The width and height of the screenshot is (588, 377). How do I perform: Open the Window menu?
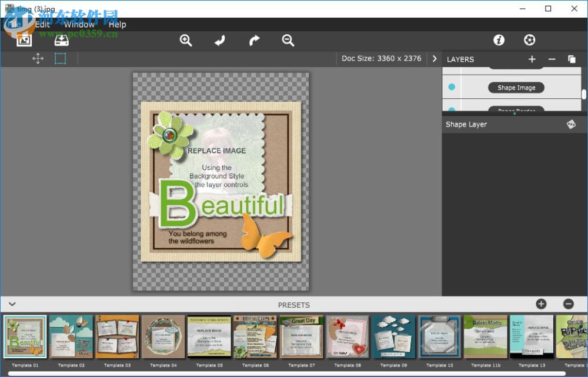tap(79, 24)
